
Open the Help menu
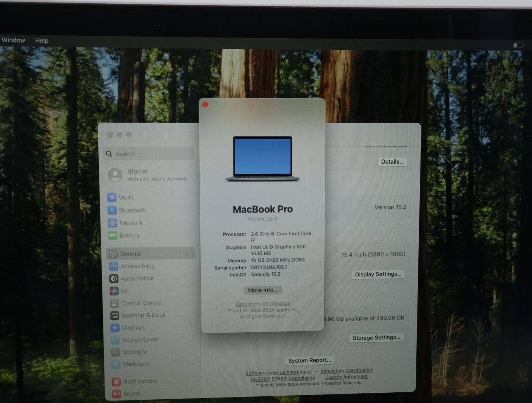pyautogui.click(x=42, y=40)
